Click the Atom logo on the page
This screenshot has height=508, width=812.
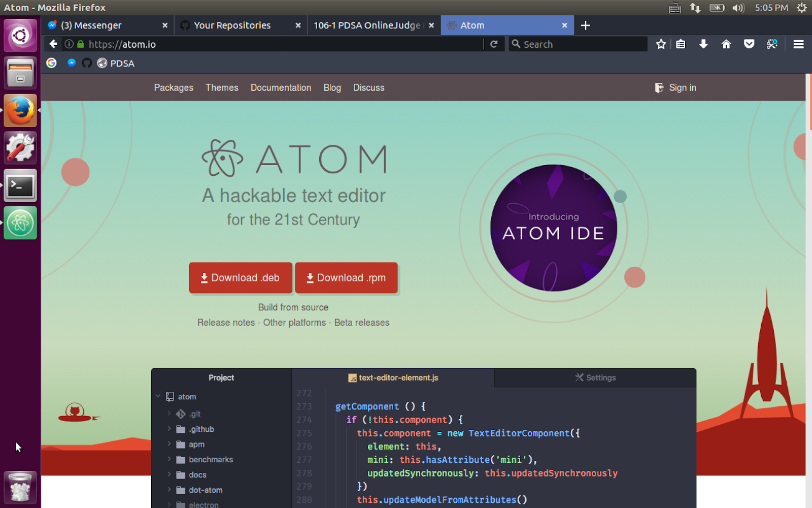coord(294,158)
